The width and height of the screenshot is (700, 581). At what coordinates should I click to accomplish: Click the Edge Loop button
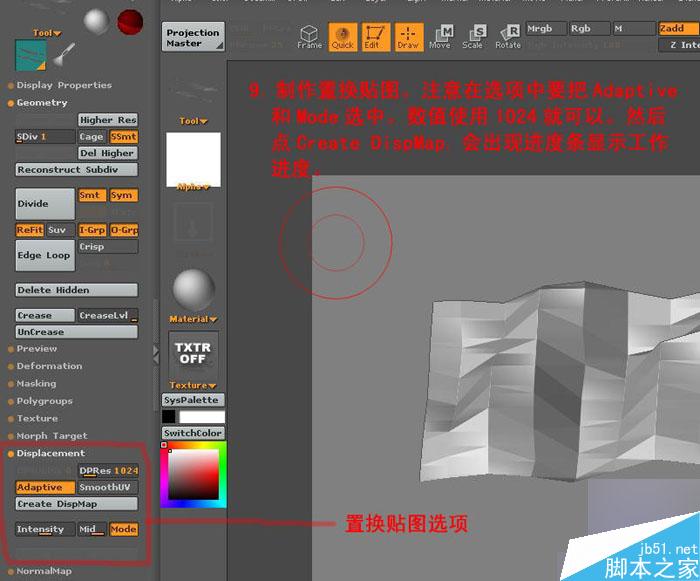point(45,255)
